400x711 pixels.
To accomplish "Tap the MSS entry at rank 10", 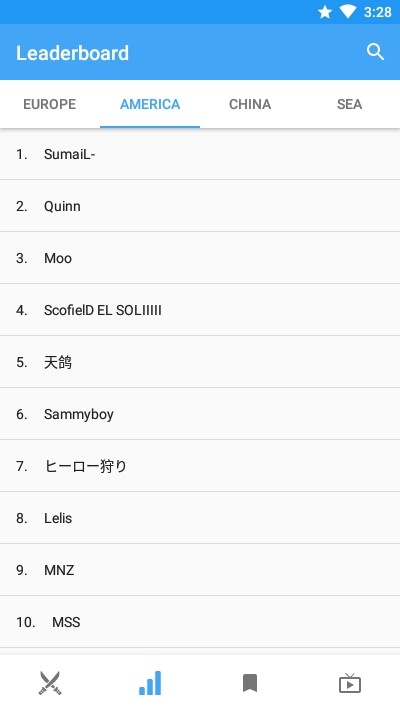I will coord(200,622).
